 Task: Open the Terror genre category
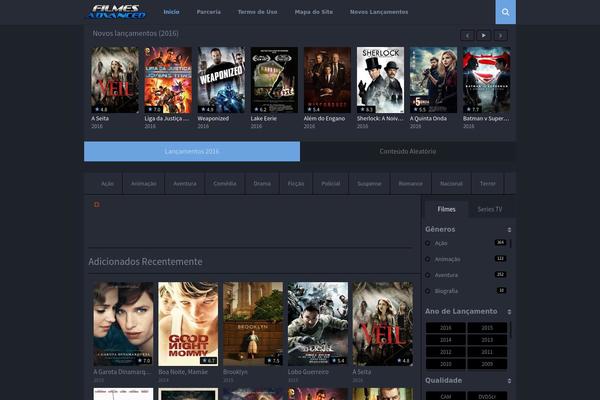(x=488, y=184)
